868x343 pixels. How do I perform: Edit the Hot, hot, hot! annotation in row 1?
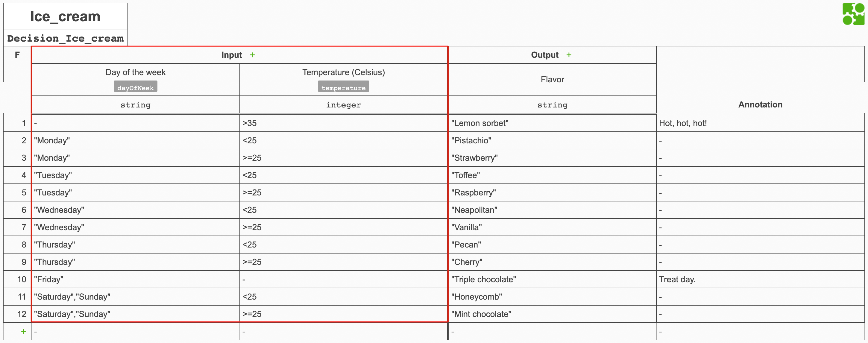click(x=683, y=123)
